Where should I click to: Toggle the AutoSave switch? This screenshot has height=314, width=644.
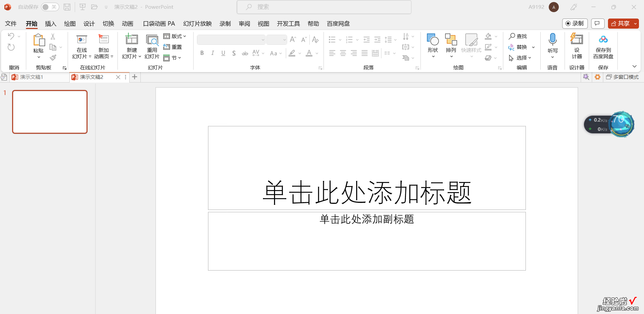50,7
